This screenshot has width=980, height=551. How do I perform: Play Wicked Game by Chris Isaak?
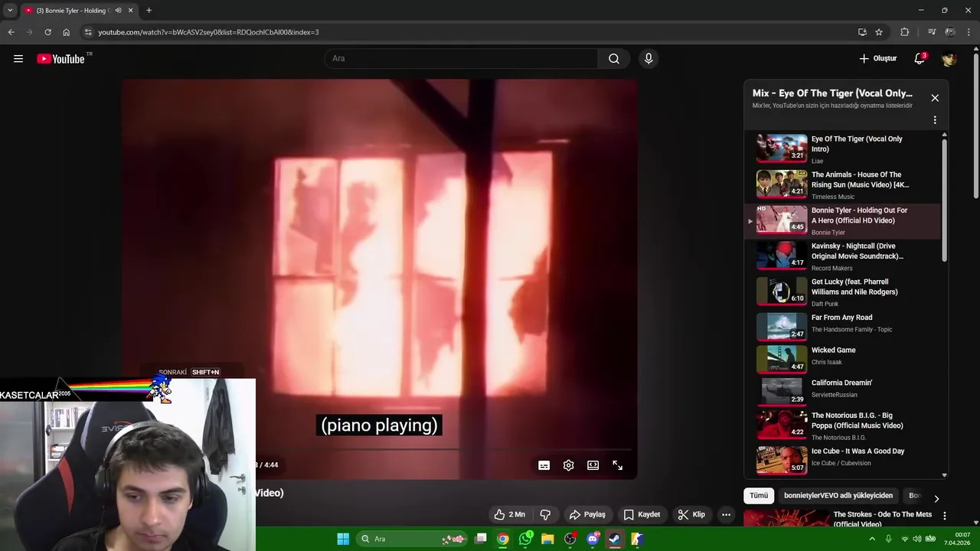pyautogui.click(x=842, y=359)
